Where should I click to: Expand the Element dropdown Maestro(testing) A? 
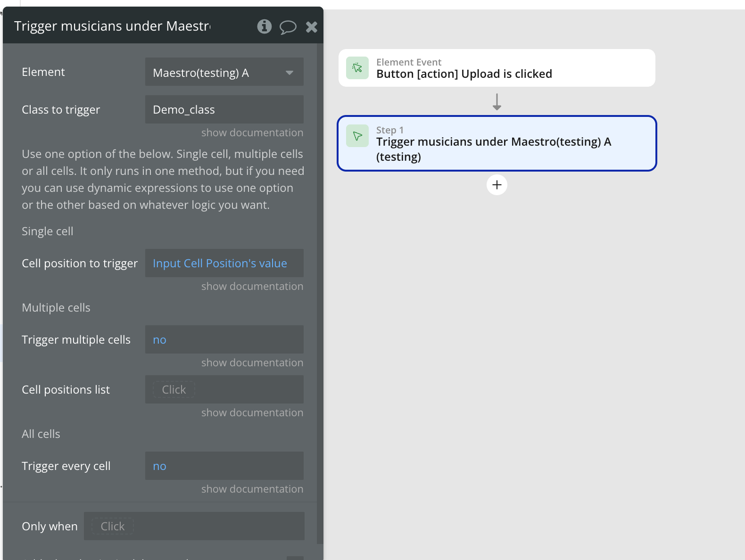tap(224, 72)
